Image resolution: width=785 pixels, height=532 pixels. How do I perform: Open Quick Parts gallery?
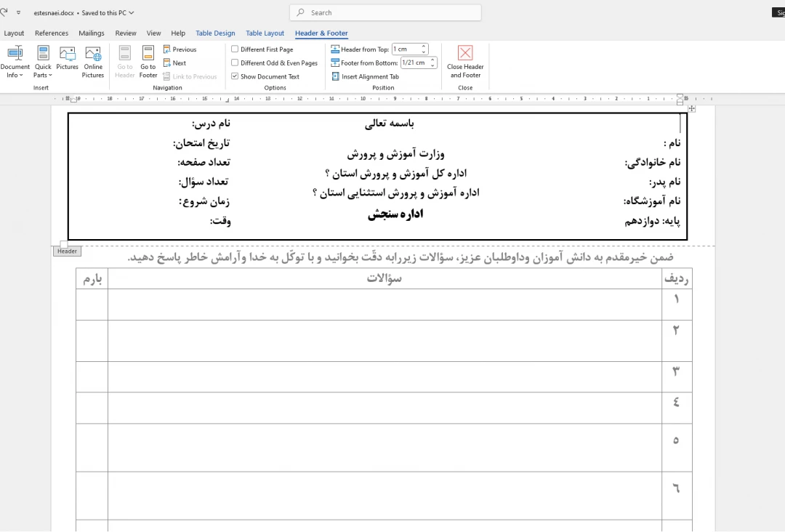(43, 62)
